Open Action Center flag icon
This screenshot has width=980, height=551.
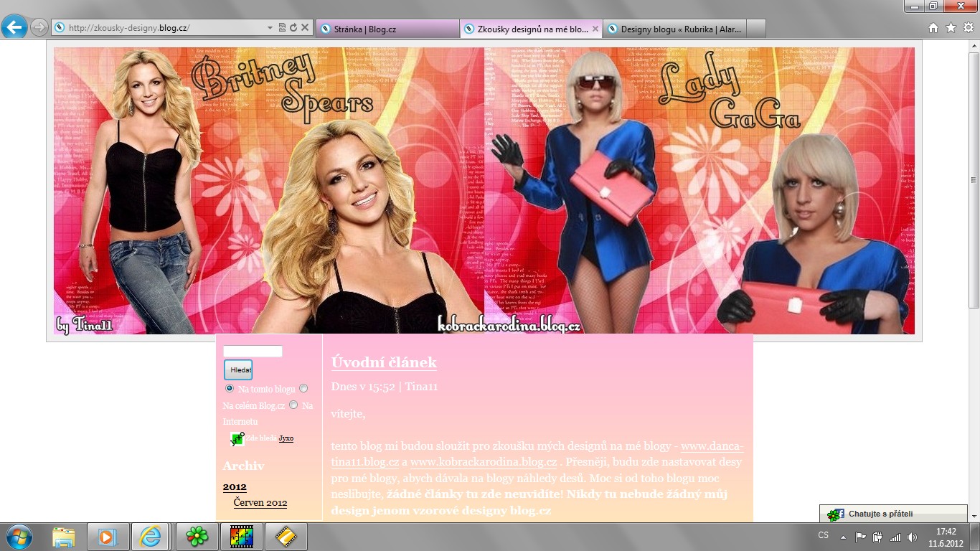pyautogui.click(x=859, y=537)
